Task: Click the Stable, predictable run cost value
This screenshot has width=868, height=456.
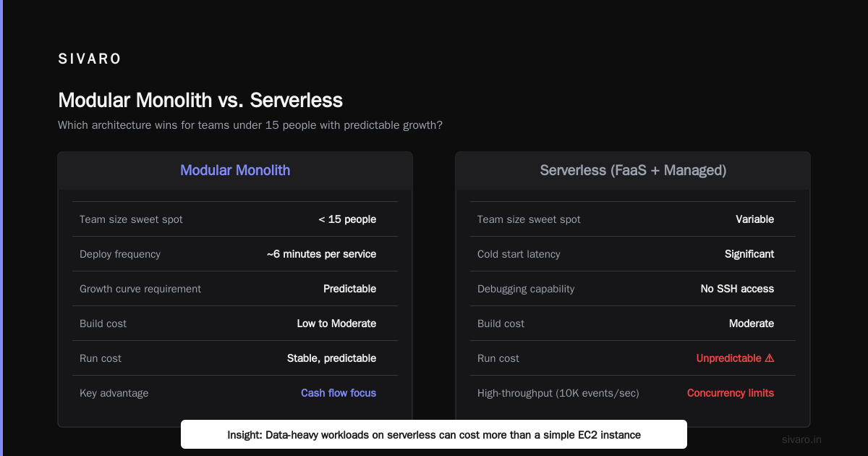Action: click(331, 358)
